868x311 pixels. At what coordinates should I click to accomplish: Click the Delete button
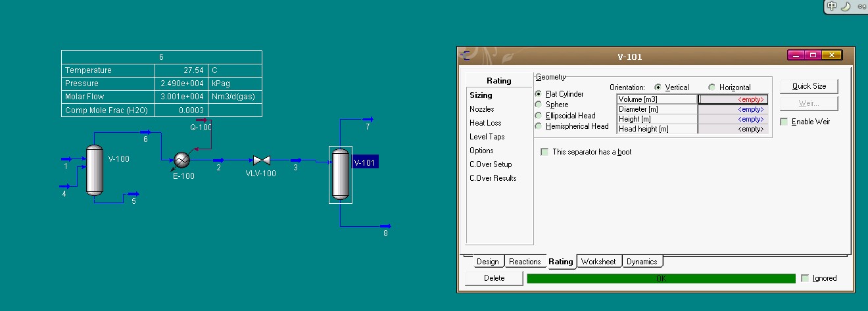click(x=494, y=278)
